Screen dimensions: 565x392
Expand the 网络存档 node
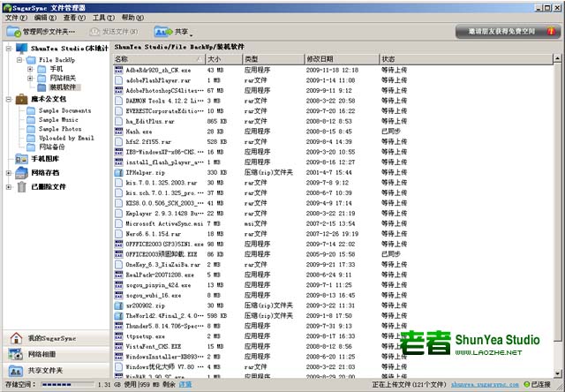[x=9, y=173]
